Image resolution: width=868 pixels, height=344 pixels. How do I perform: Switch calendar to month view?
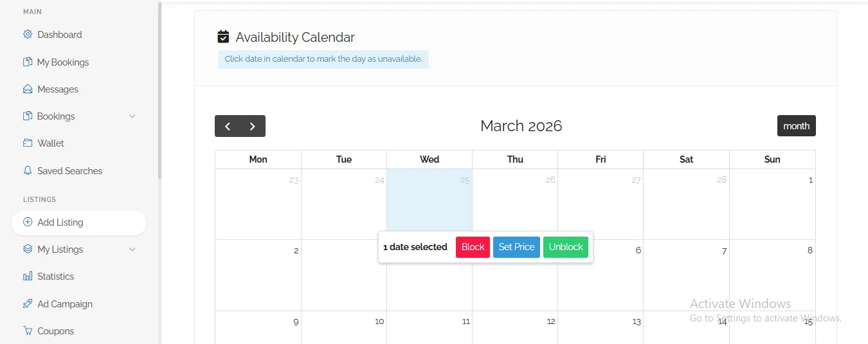[796, 126]
